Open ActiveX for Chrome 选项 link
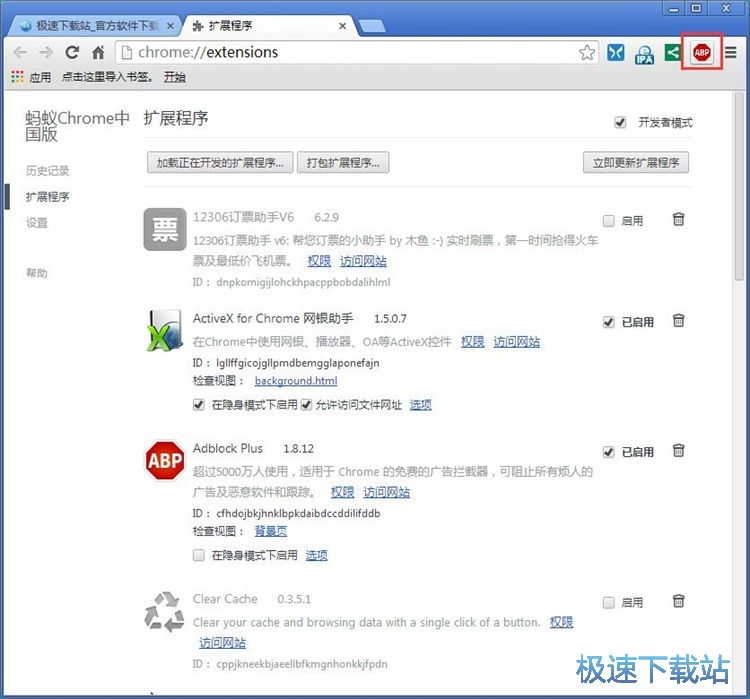Image resolution: width=750 pixels, height=699 pixels. pos(420,405)
